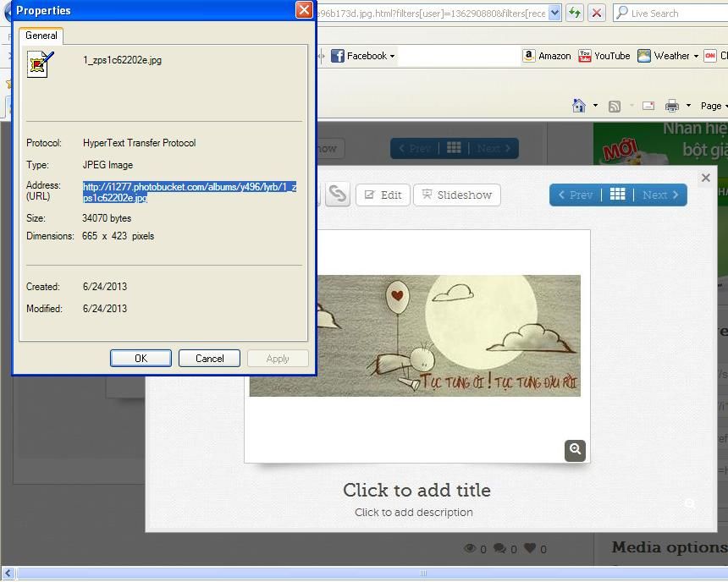Screen dimensions: 728x582
Task: Click the browser Home icon
Action: click(578, 106)
